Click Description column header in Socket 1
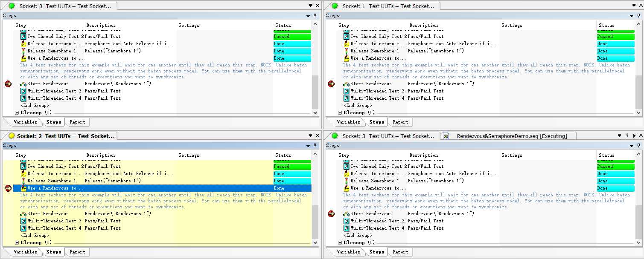Screen dimensions: 644x259 tap(453, 26)
